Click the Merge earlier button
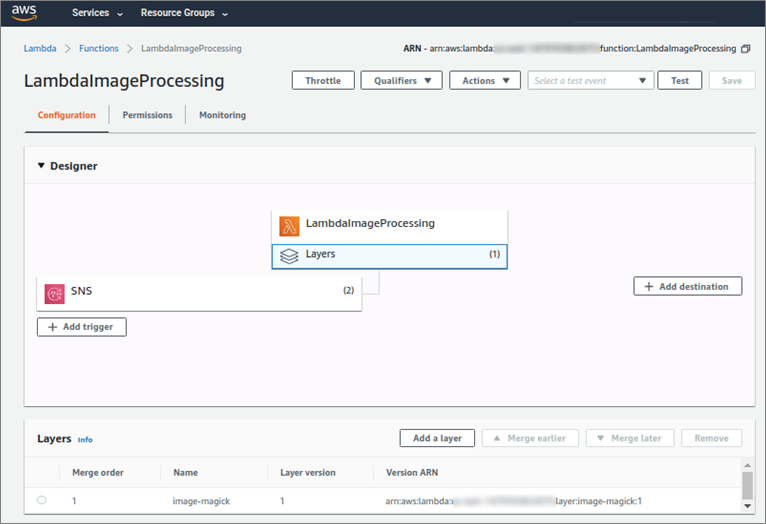This screenshot has width=766, height=524. (530, 438)
